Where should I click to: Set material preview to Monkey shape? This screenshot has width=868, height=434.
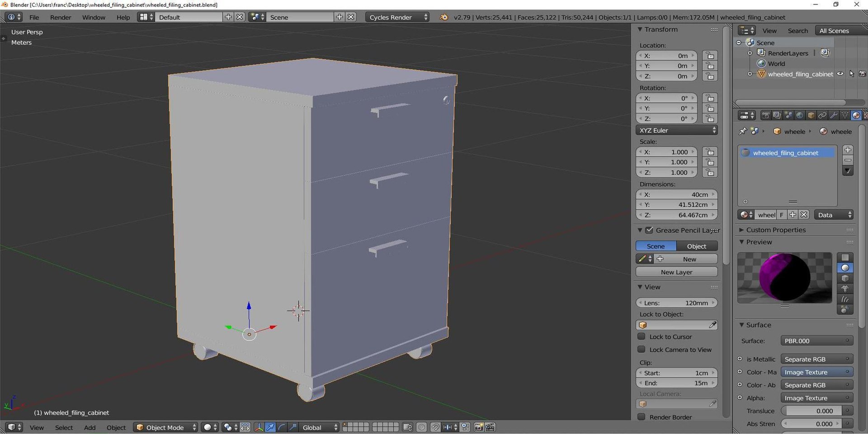click(845, 289)
